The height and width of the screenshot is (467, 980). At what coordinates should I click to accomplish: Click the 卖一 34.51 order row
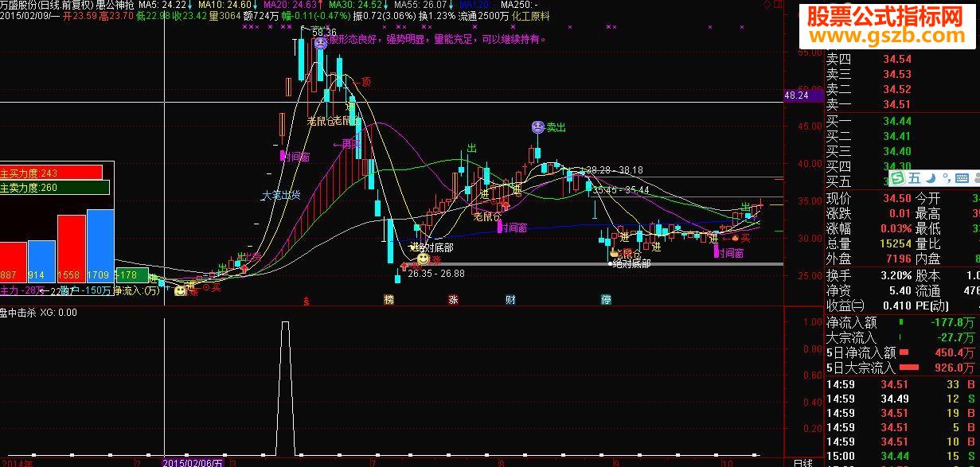903,104
